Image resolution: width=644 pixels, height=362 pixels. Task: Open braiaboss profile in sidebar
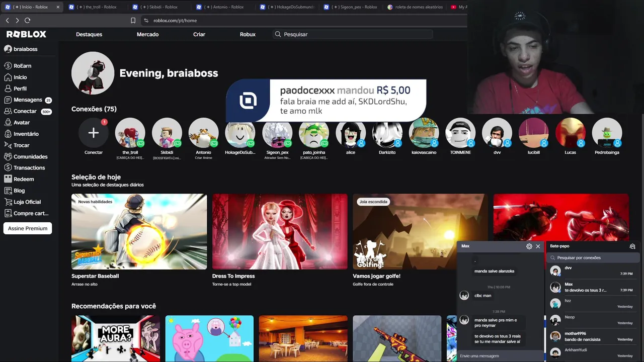coord(21,49)
